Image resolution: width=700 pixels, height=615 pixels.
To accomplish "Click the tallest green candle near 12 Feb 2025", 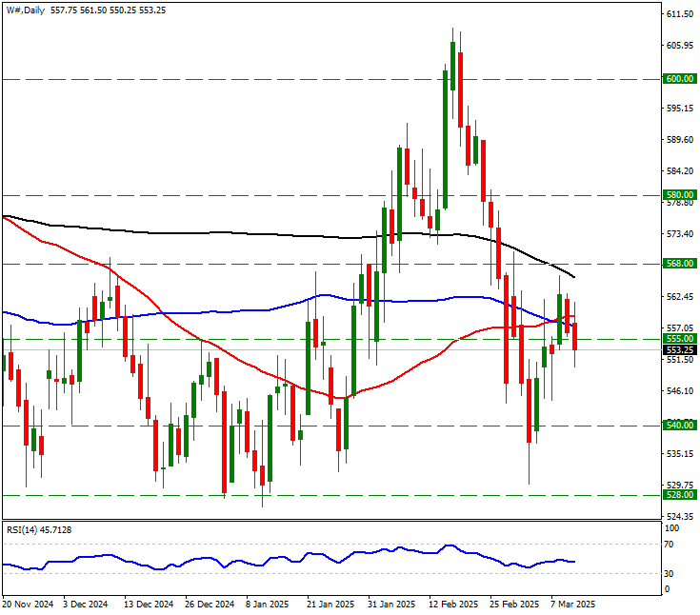I will (445, 139).
